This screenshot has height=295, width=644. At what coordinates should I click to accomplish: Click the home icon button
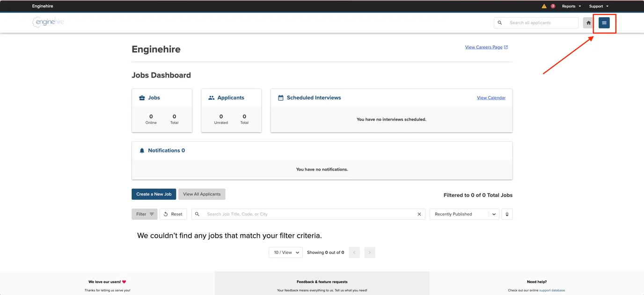pyautogui.click(x=589, y=23)
